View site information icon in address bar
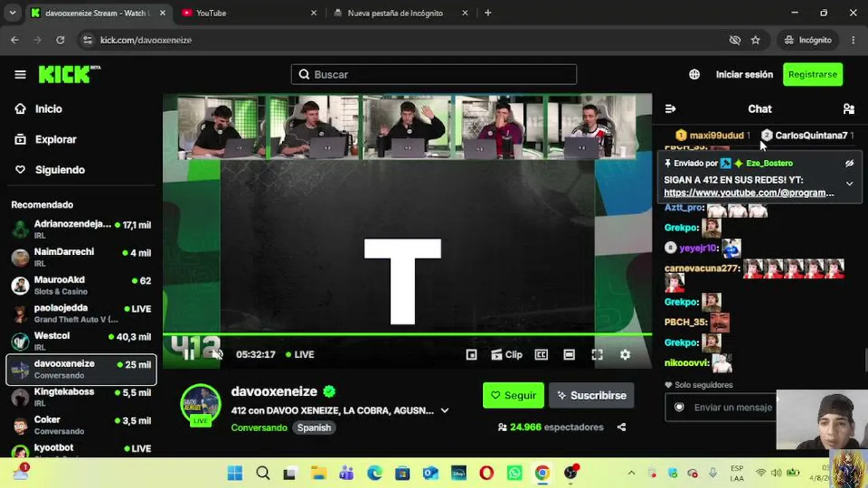Screen dimensions: 868x488 point(87,40)
